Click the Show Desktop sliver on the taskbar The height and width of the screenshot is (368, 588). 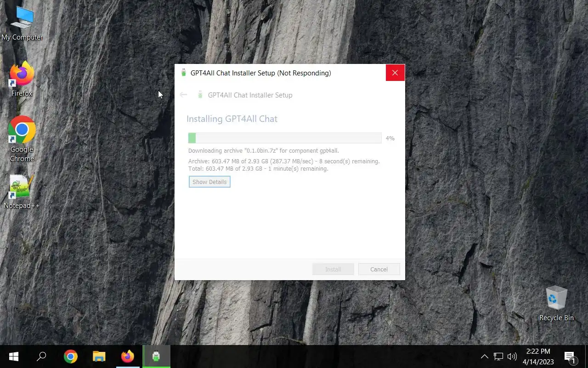pos(587,356)
